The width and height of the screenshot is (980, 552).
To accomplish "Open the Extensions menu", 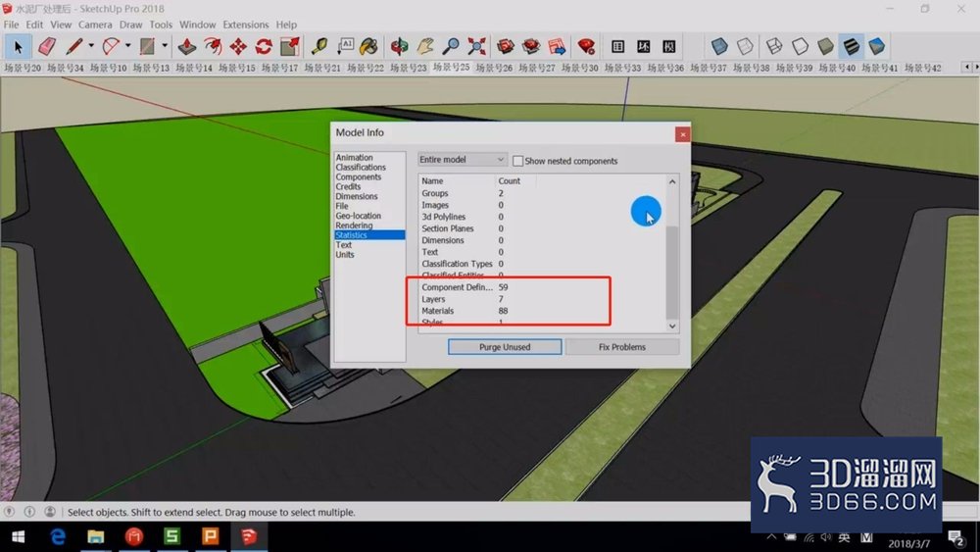I will (x=246, y=25).
